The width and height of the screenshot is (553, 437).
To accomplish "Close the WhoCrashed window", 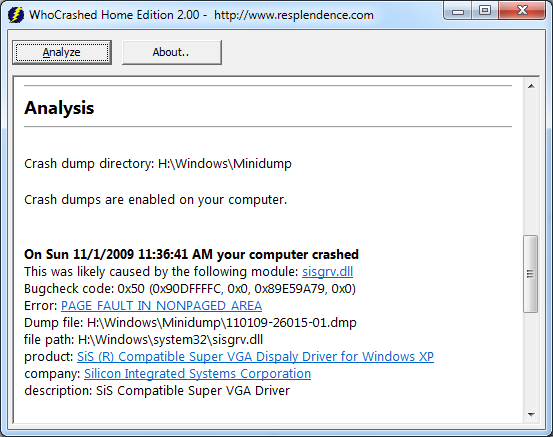I will pos(522,11).
